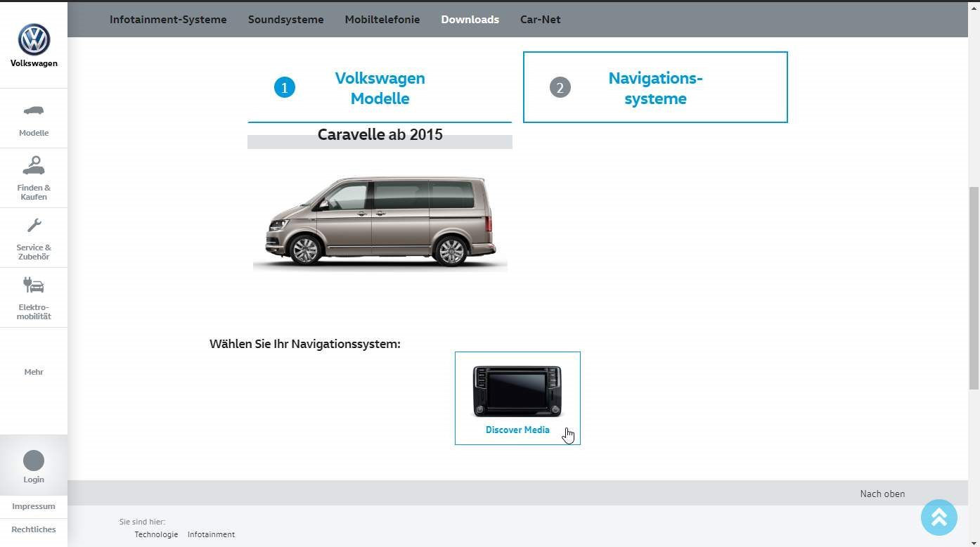This screenshot has width=980, height=547.
Task: Click the Caravelle ab 2015 heading
Action: coord(380,134)
